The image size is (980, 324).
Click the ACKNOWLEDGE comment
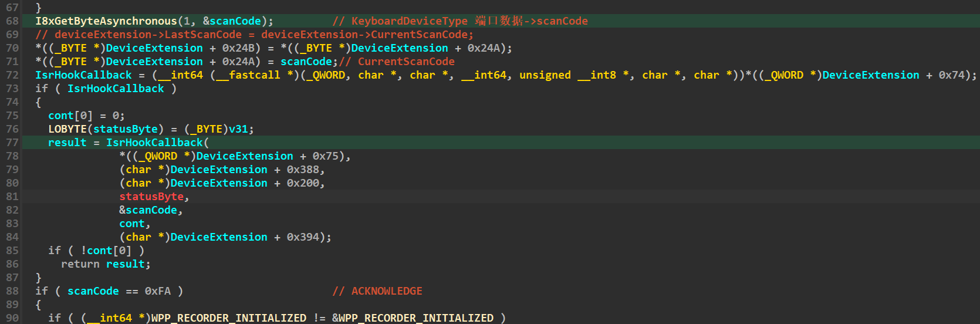(387, 291)
